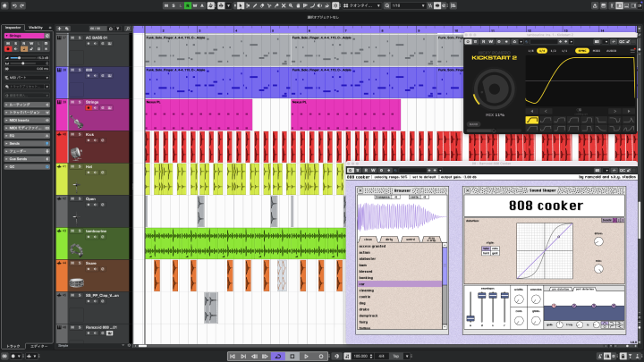Mute the Kick track
This screenshot has height=362, width=644.
[72, 134]
